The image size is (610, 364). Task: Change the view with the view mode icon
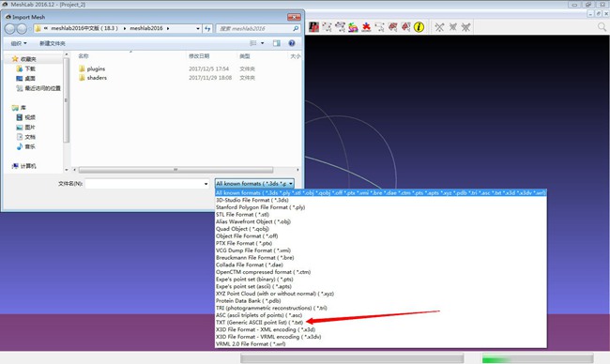point(253,43)
